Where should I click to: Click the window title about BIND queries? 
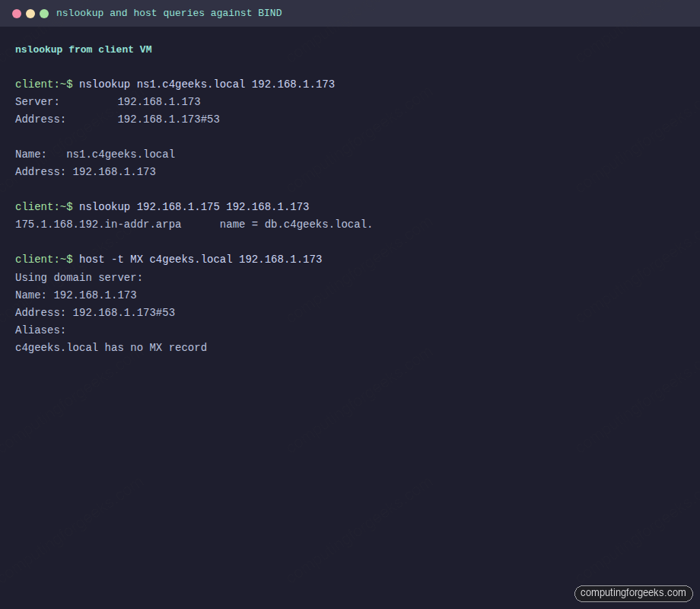click(169, 12)
